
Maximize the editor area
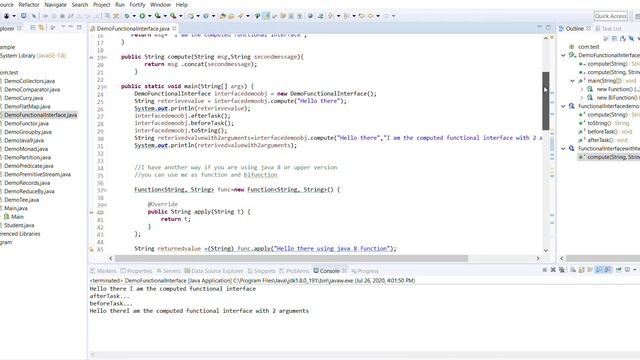click(x=548, y=27)
